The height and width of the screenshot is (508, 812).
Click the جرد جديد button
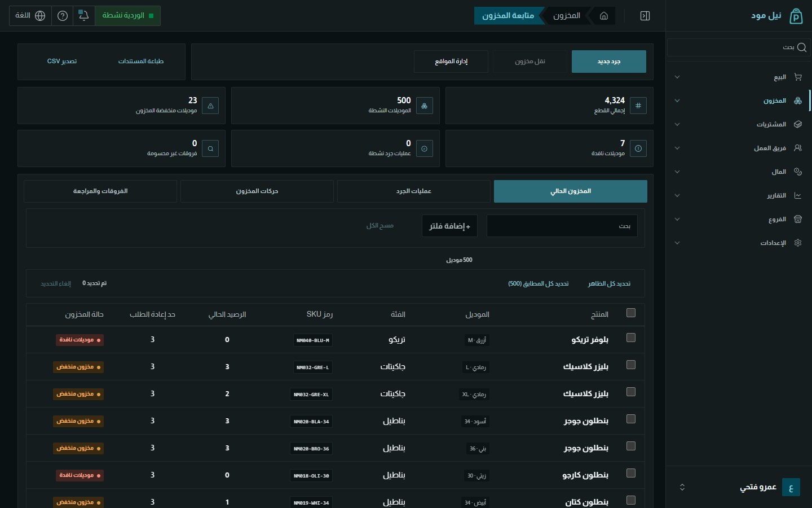pyautogui.click(x=609, y=62)
